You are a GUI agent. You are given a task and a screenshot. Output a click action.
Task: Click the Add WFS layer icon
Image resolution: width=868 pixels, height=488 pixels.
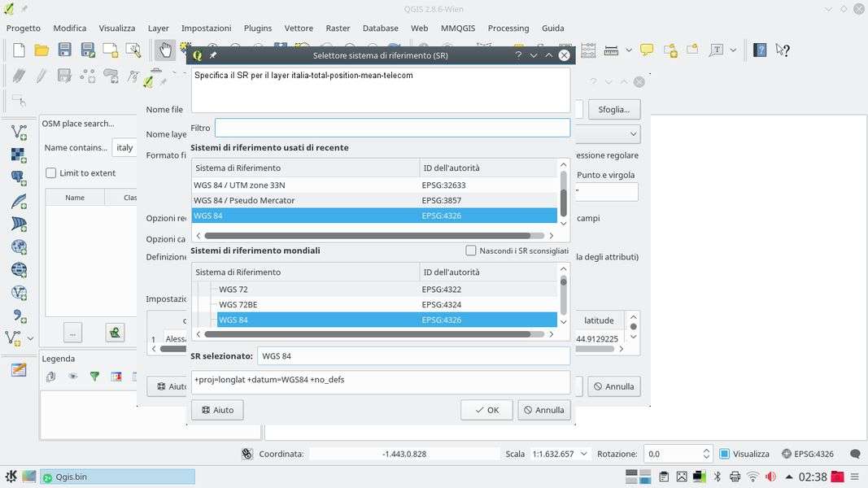(x=18, y=293)
